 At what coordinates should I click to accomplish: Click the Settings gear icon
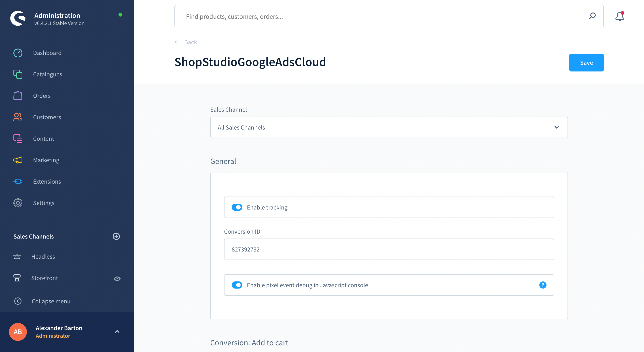tap(18, 203)
